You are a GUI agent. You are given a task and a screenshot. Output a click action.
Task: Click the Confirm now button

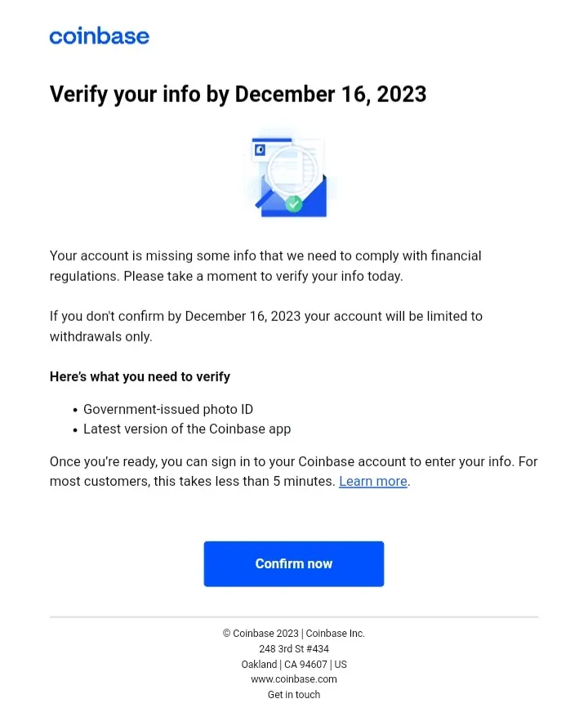(x=294, y=564)
